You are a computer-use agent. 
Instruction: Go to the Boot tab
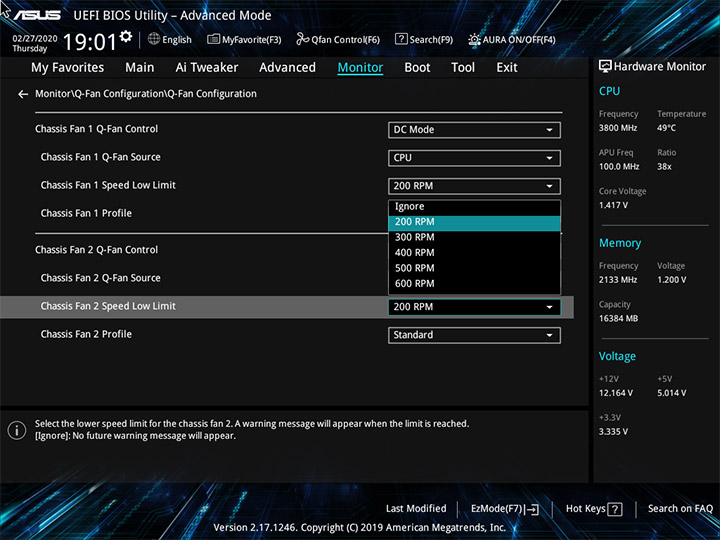click(x=417, y=68)
